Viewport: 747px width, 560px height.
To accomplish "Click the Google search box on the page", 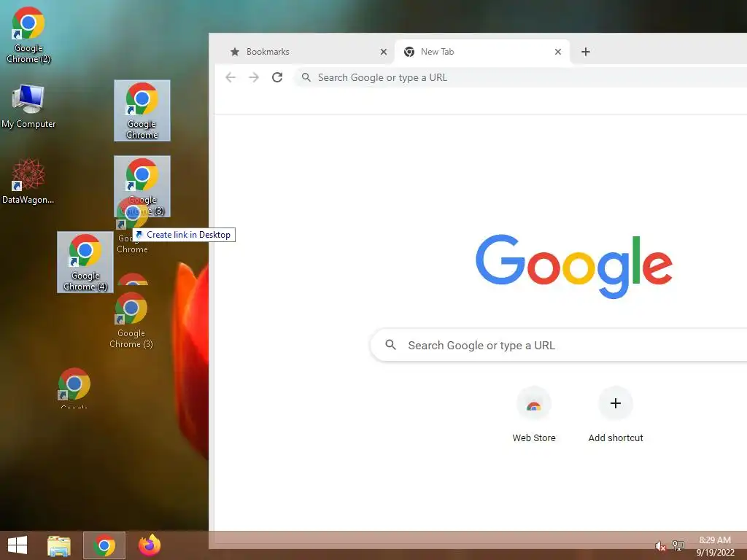I will (x=558, y=345).
